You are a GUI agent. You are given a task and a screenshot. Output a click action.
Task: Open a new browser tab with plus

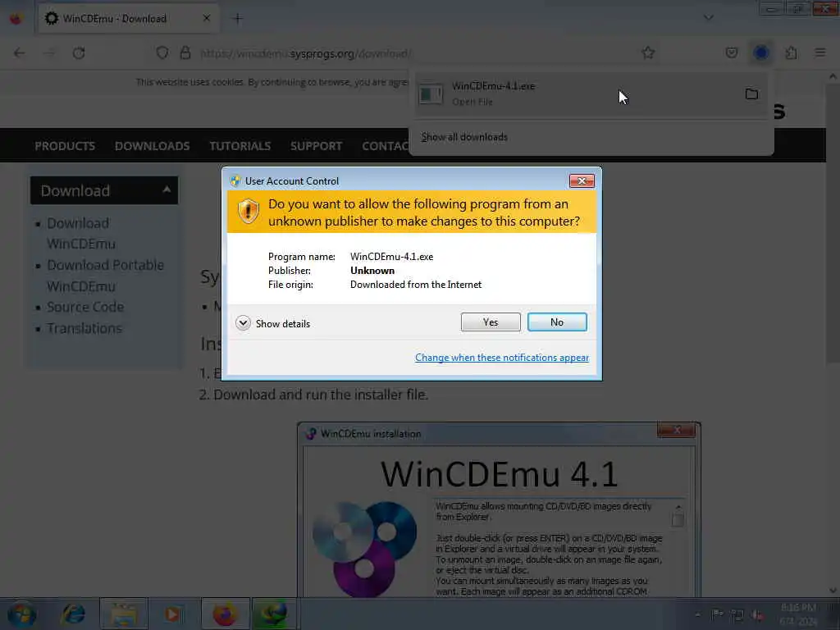[x=237, y=19]
